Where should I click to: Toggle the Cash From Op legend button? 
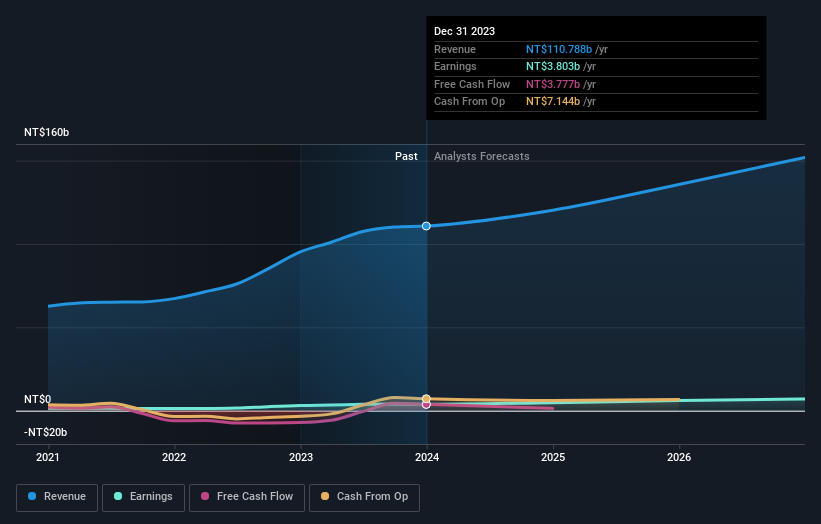pyautogui.click(x=364, y=497)
